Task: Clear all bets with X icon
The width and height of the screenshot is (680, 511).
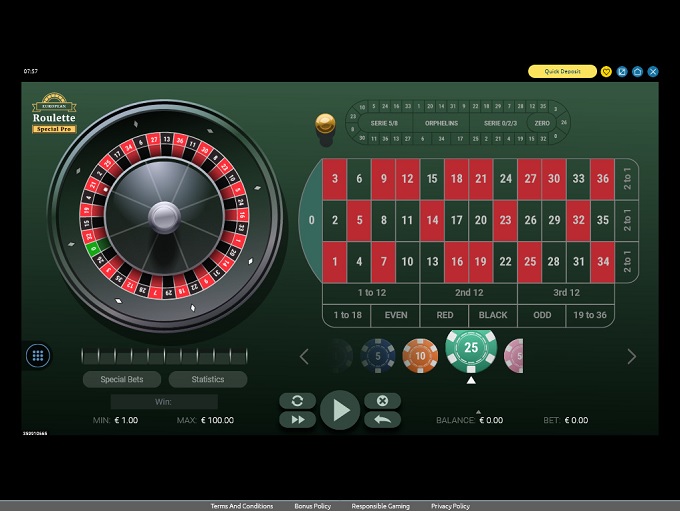Action: [x=382, y=400]
